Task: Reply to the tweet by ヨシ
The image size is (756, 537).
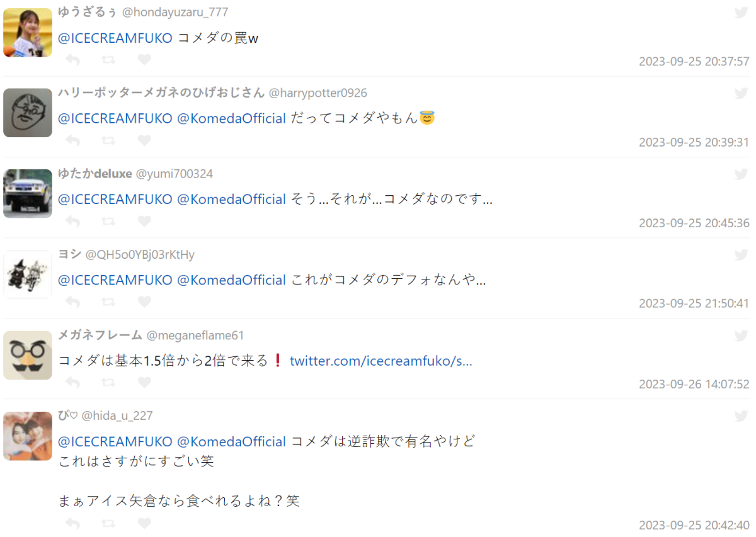Action: 72,302
